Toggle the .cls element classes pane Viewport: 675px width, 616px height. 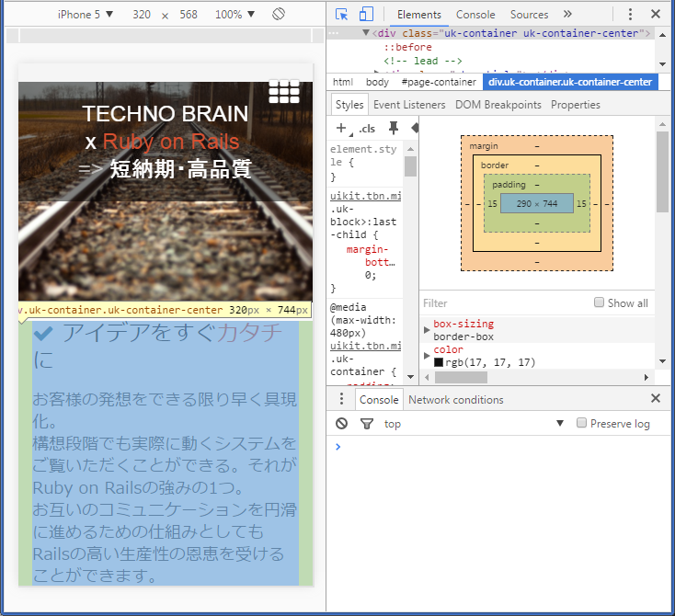[367, 129]
